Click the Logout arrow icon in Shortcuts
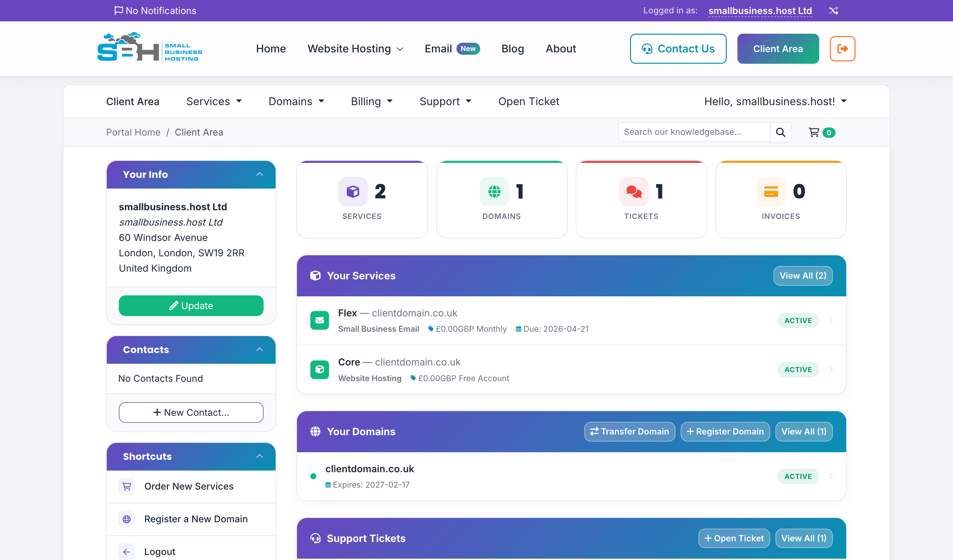 (x=127, y=552)
